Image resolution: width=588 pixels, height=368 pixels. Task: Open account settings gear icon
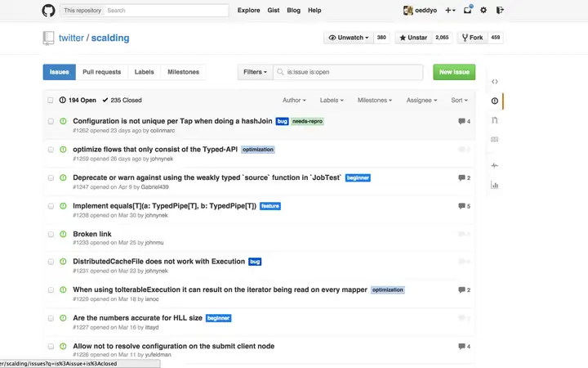483,10
